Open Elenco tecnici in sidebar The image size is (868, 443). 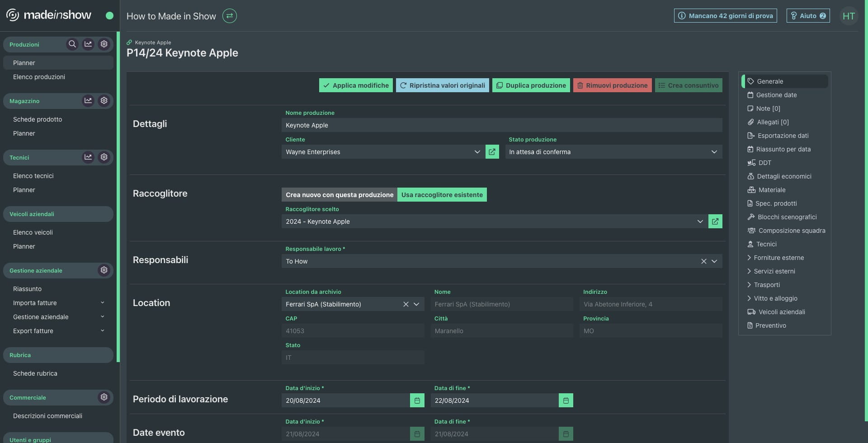point(59,176)
